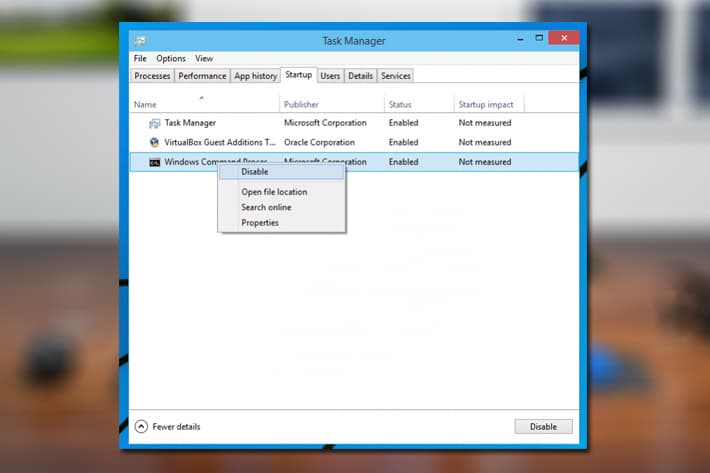The image size is (710, 473).
Task: Click the Task Manager row icon
Action: pyautogui.click(x=154, y=123)
